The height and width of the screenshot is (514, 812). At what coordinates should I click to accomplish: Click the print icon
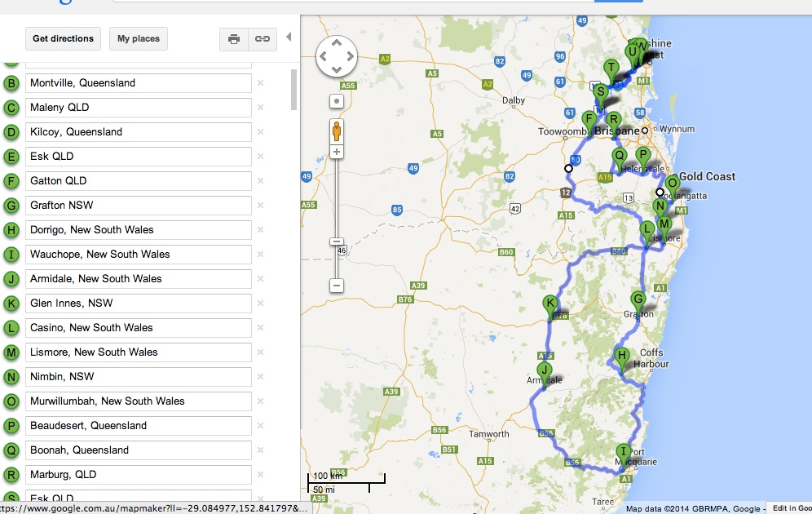234,38
